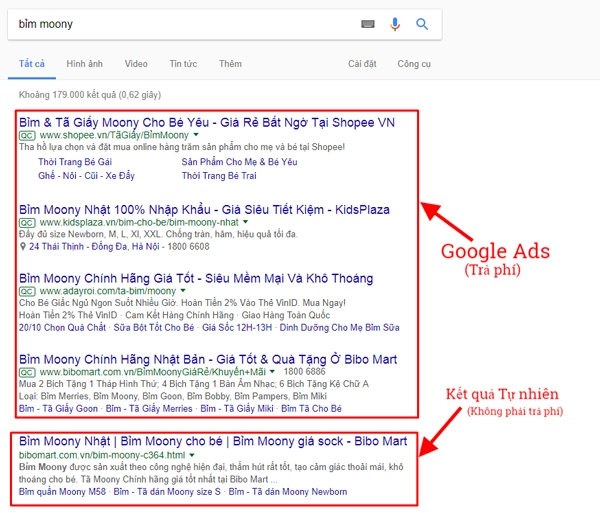Open 'Bỉm - Tã Giấy Merries' sitelink

click(x=149, y=409)
